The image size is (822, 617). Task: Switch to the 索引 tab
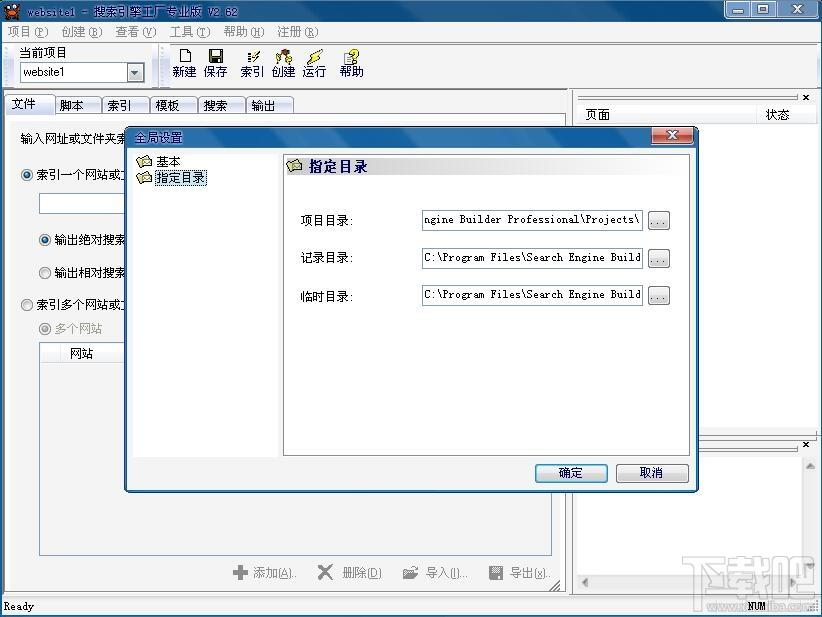pos(126,105)
